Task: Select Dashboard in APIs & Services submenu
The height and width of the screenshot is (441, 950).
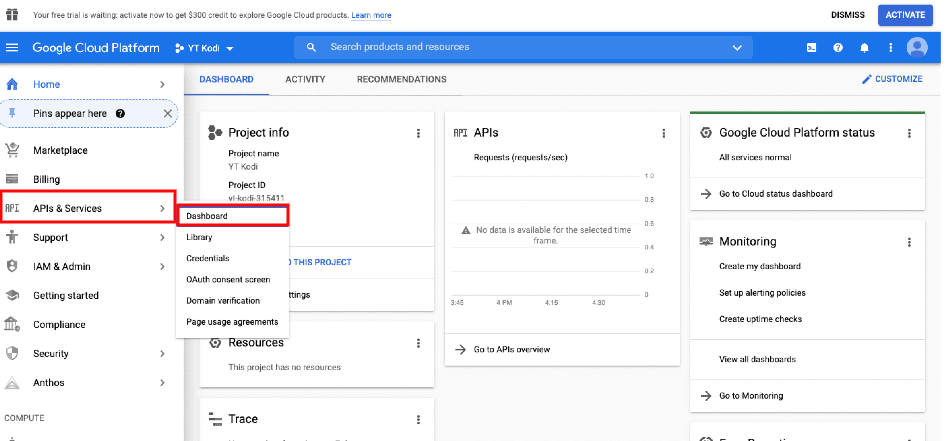Action: coord(233,216)
